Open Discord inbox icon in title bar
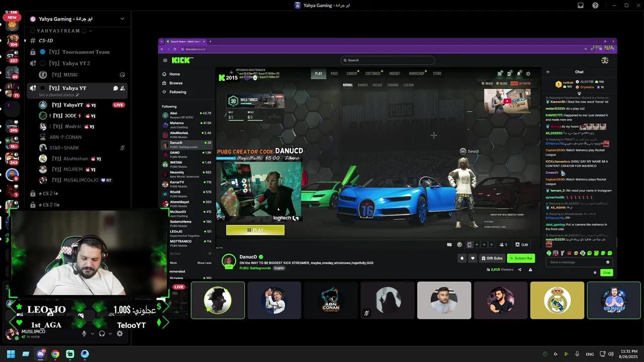The height and width of the screenshot is (362, 644). (580, 6)
